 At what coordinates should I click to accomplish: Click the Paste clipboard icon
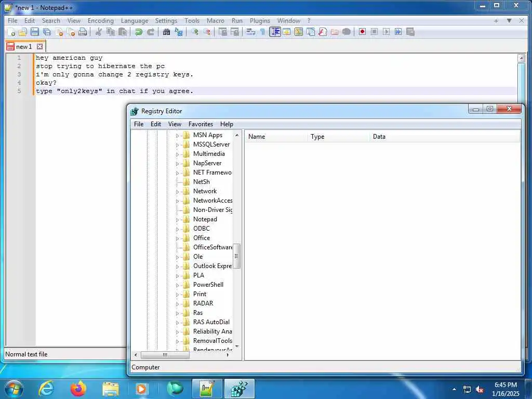tap(123, 32)
